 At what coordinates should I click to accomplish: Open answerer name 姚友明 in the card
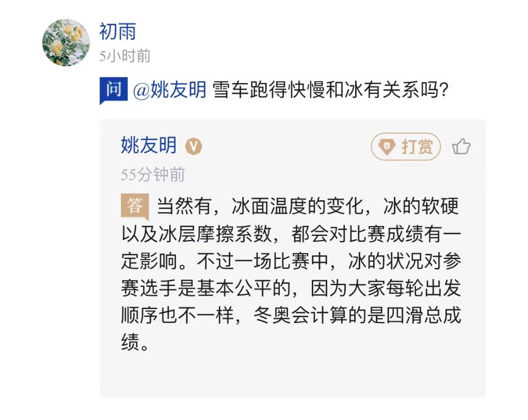[x=149, y=146]
